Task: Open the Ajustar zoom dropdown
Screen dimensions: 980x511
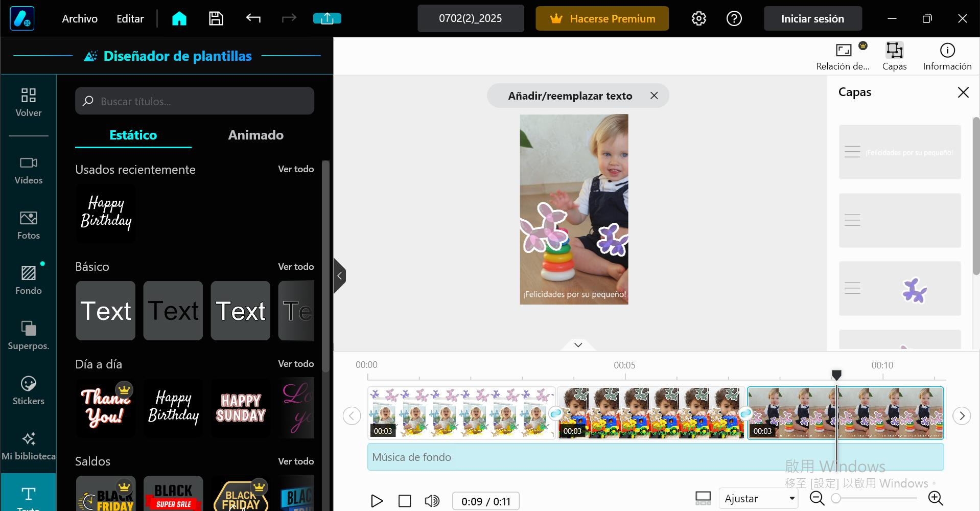Action: (x=758, y=498)
